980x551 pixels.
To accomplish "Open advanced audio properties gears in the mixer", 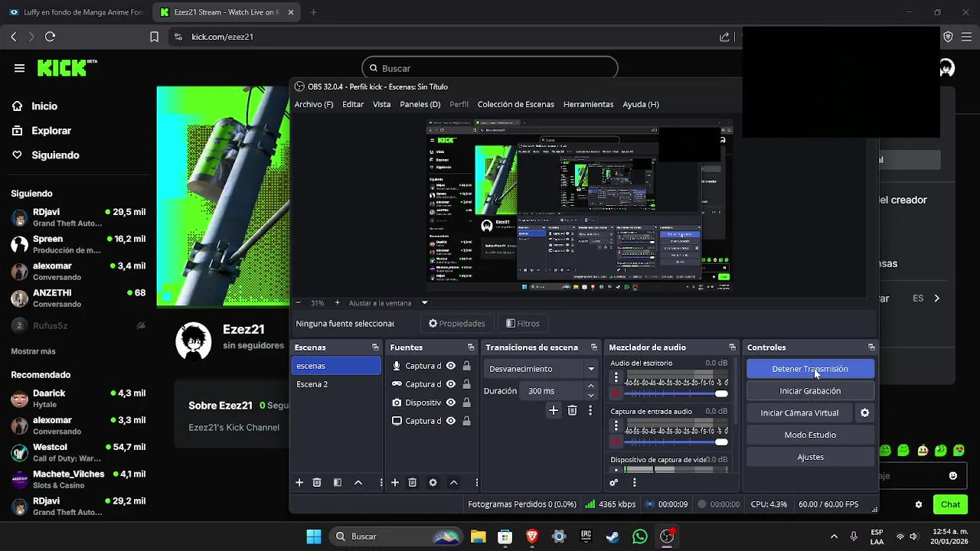I will pos(613,483).
